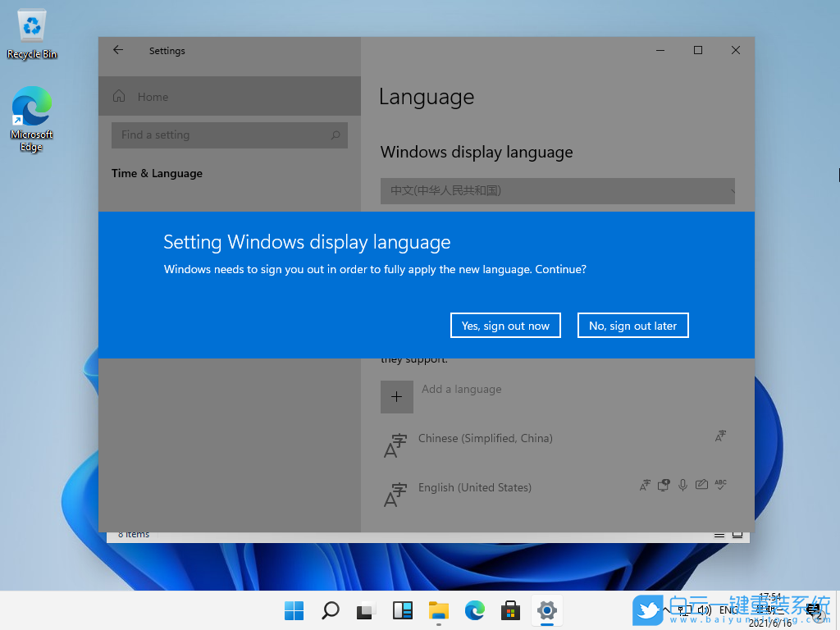Screen dimensions: 840x630
Task: Open Microsoft Store from the taskbar
Action: coord(510,610)
